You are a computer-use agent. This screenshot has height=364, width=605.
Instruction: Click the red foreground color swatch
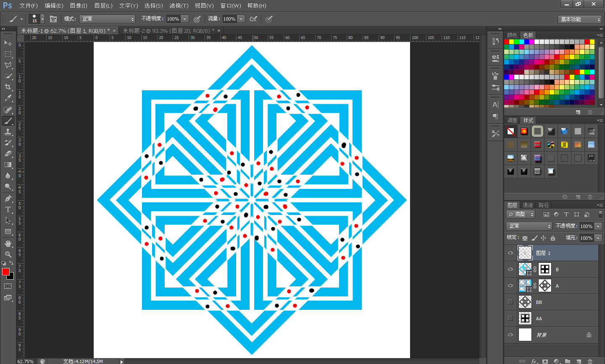[5, 272]
